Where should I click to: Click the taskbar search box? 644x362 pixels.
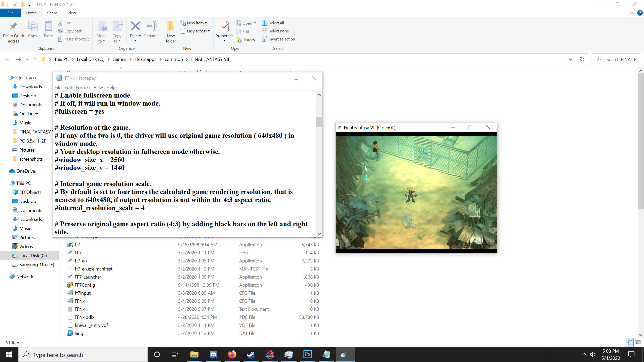[83, 354]
